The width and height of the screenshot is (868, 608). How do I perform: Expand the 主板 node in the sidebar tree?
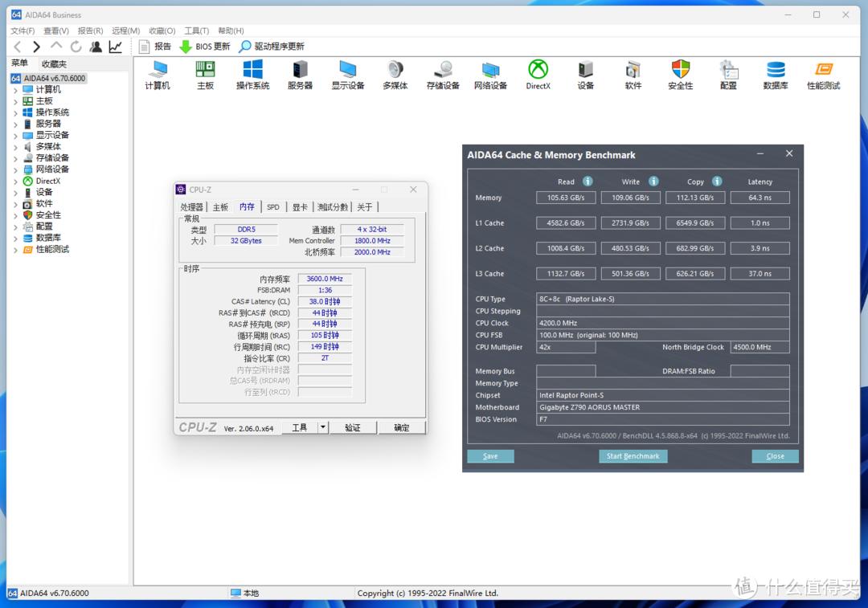18,100
